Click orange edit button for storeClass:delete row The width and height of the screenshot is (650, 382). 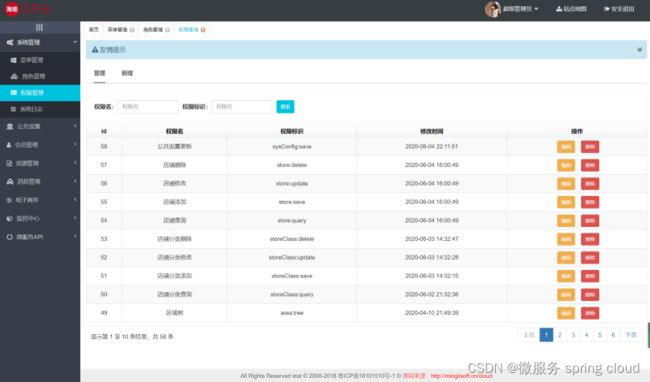coord(566,239)
